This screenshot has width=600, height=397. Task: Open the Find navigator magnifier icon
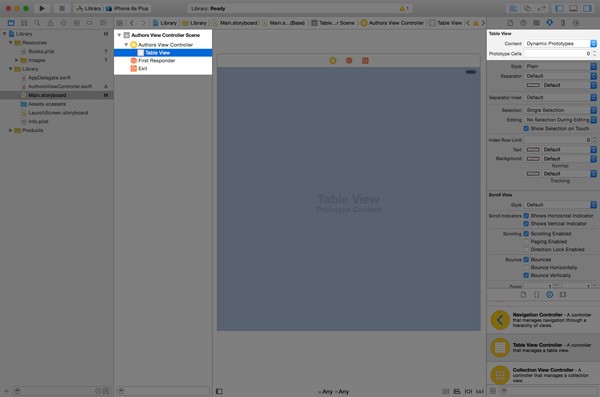click(37, 23)
